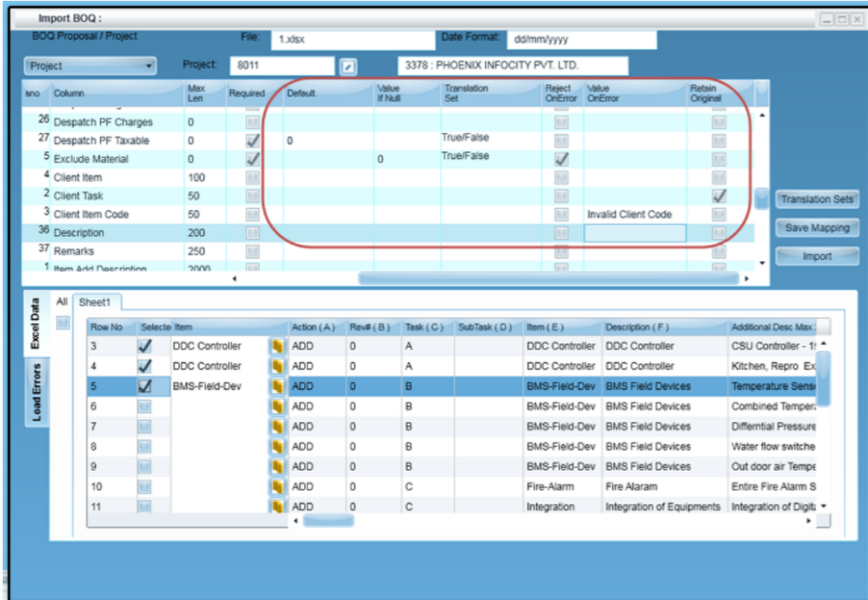Click the yellow copy icon in row 4

click(x=278, y=366)
